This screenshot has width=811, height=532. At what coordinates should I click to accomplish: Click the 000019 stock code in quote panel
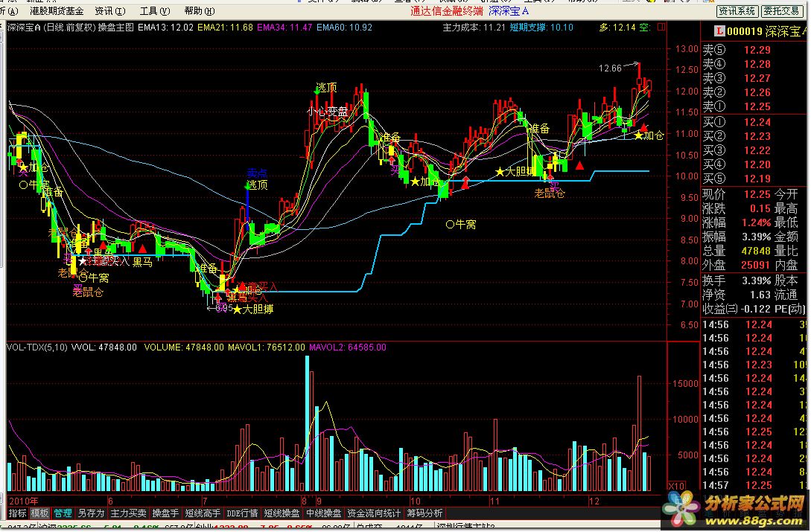pyautogui.click(x=745, y=31)
